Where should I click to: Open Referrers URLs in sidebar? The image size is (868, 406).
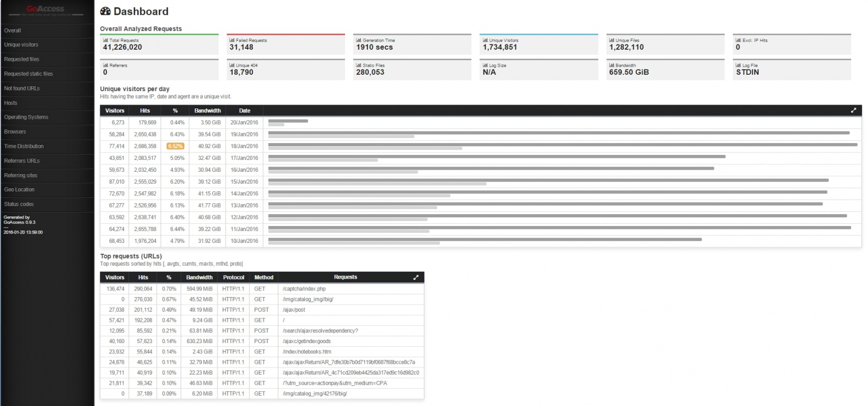pos(47,161)
